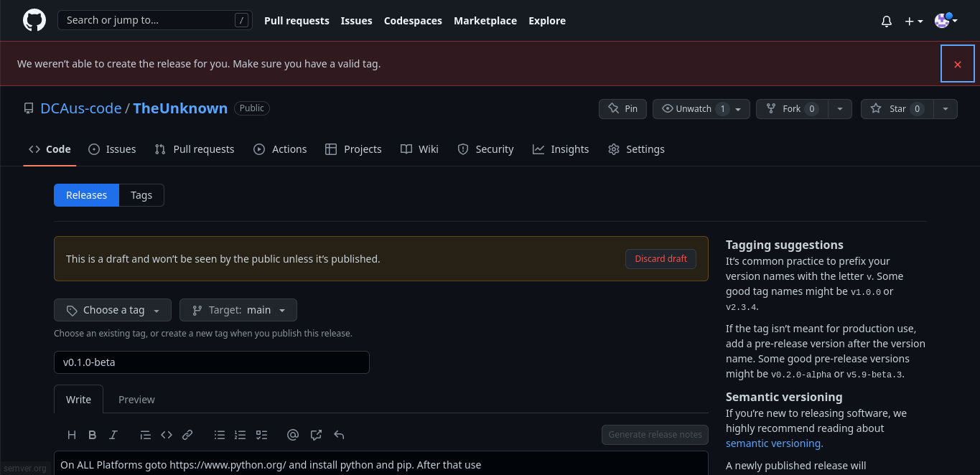Image resolution: width=980 pixels, height=475 pixels.
Task: Click into the release description text area
Action: point(381,464)
